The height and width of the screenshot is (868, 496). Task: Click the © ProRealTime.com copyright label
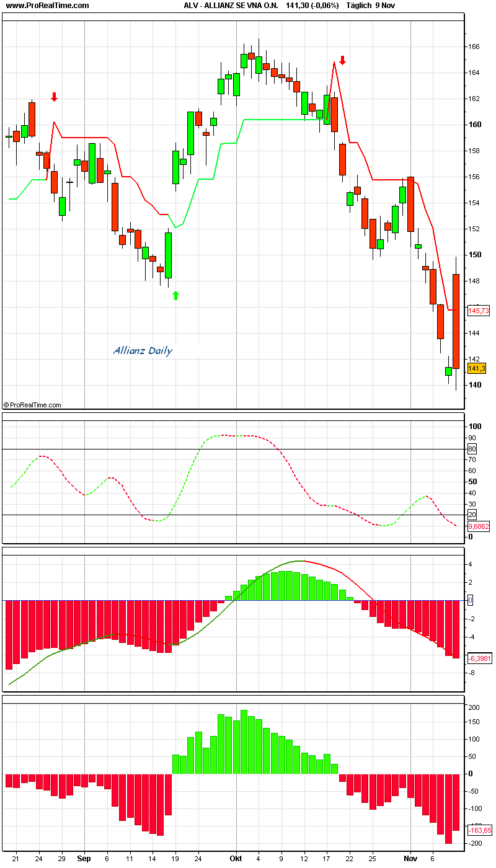tap(32, 405)
